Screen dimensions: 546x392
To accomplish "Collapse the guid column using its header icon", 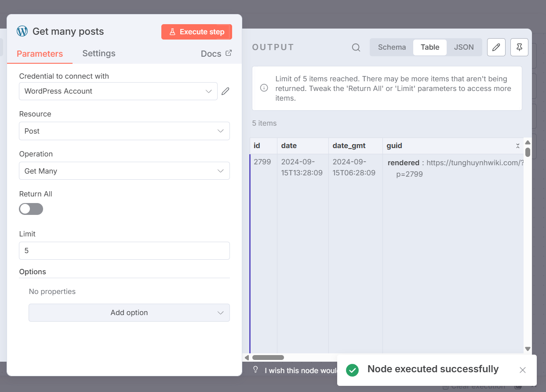I will [517, 145].
